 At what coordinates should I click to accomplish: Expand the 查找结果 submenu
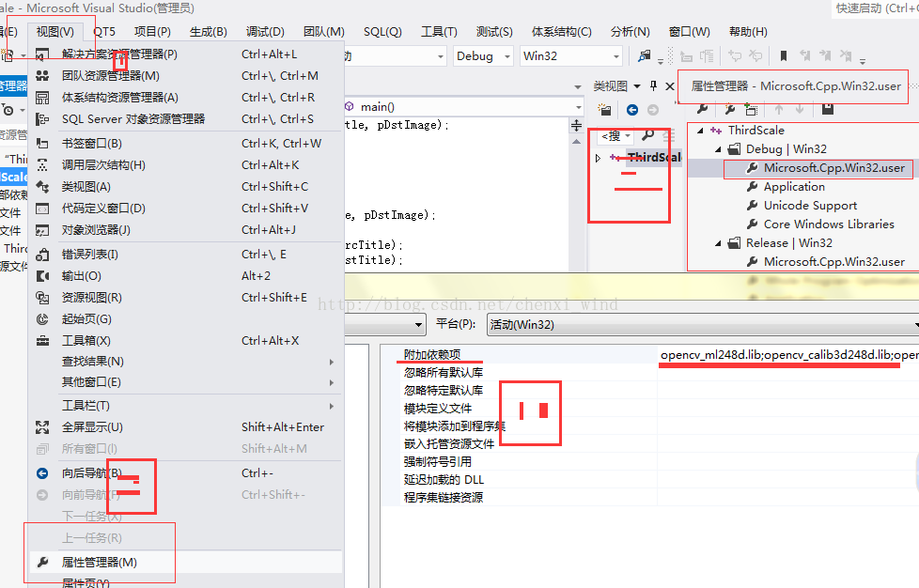point(331,362)
